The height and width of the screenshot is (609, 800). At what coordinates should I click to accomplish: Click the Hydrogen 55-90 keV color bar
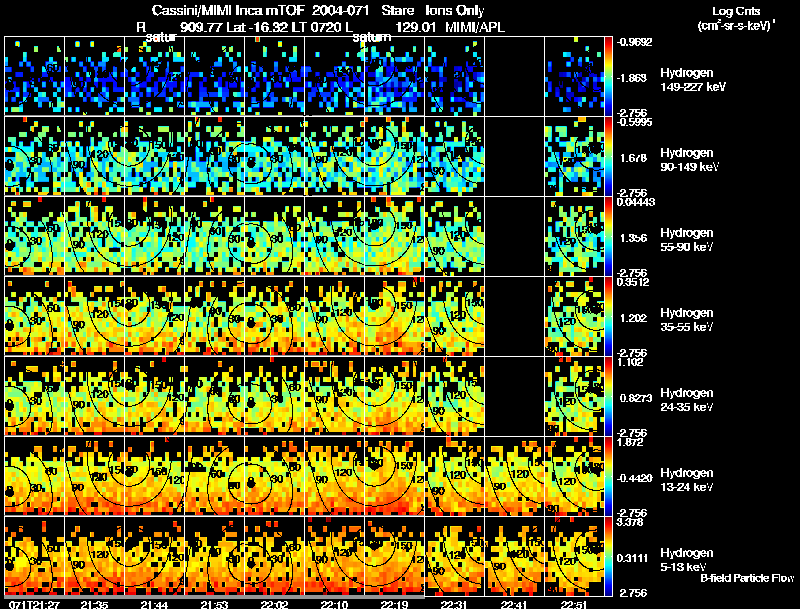[x=608, y=236]
